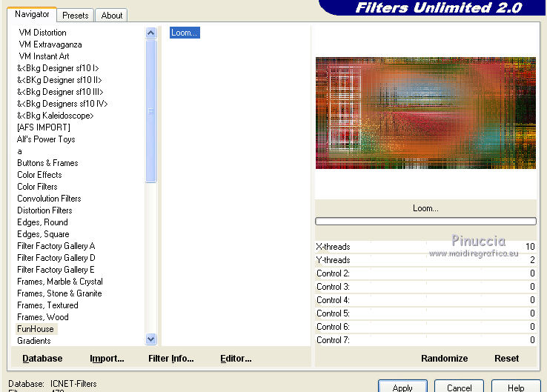Select Filter Factory Gallery D
This screenshot has width=547, height=392.
pos(56,258)
